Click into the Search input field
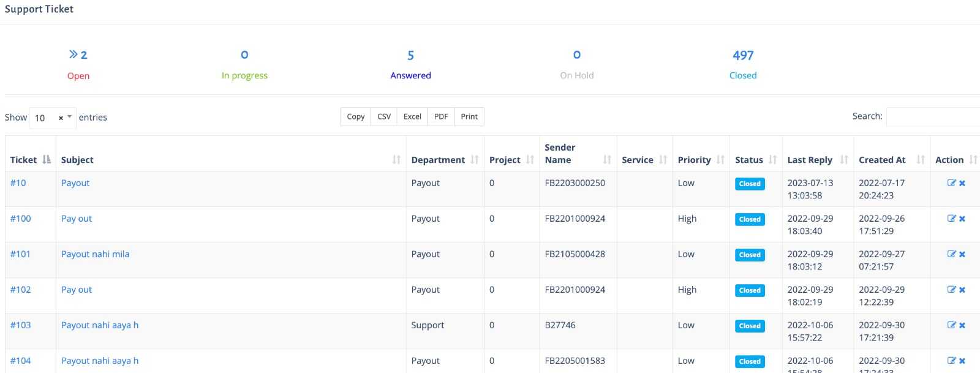This screenshot has height=373, width=980. pyautogui.click(x=932, y=116)
